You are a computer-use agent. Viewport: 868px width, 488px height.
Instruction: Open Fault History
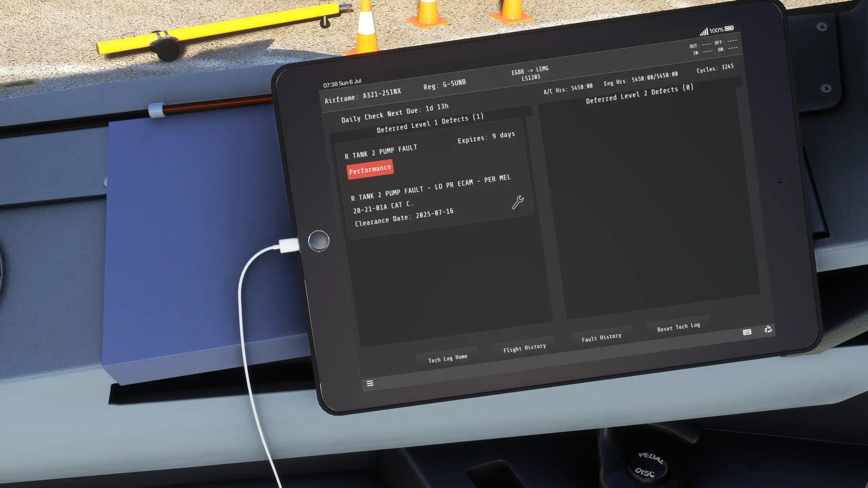click(x=601, y=338)
